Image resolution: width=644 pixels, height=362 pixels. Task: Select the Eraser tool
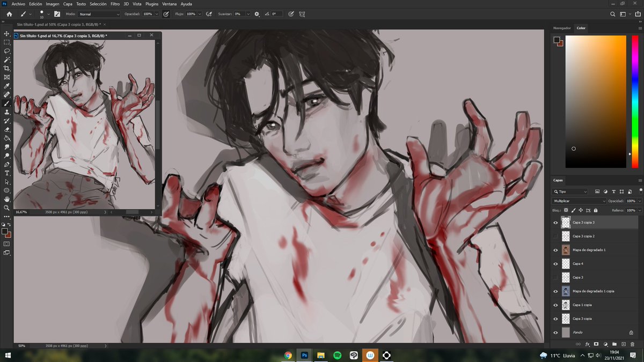[x=7, y=129]
